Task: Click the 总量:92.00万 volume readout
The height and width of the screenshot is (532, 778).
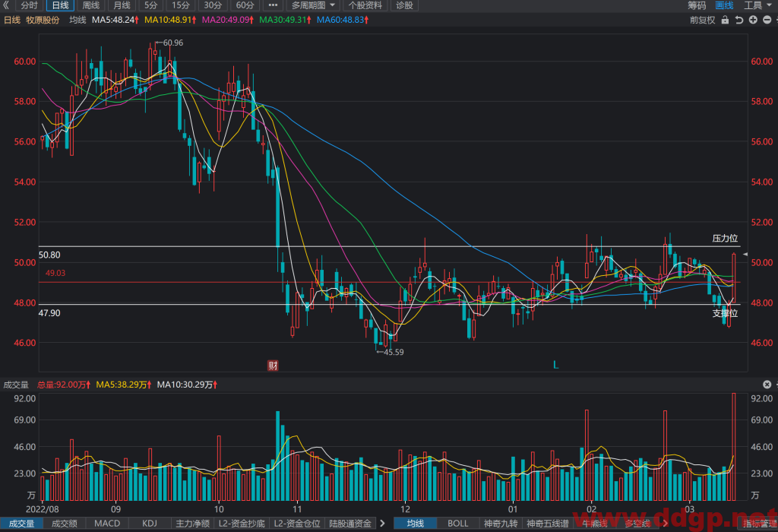Action: click(64, 385)
